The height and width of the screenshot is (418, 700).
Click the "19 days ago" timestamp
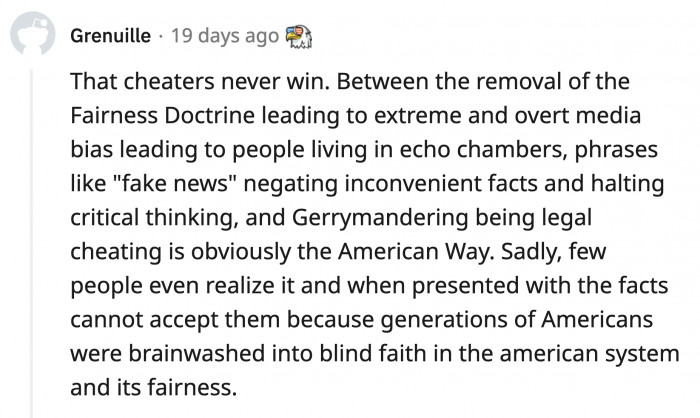point(225,37)
